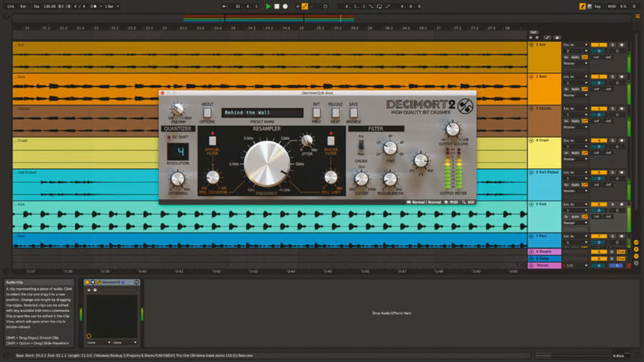This screenshot has height=362, width=644.
Task: Click the large Frequency resampler knob
Action: 267,164
